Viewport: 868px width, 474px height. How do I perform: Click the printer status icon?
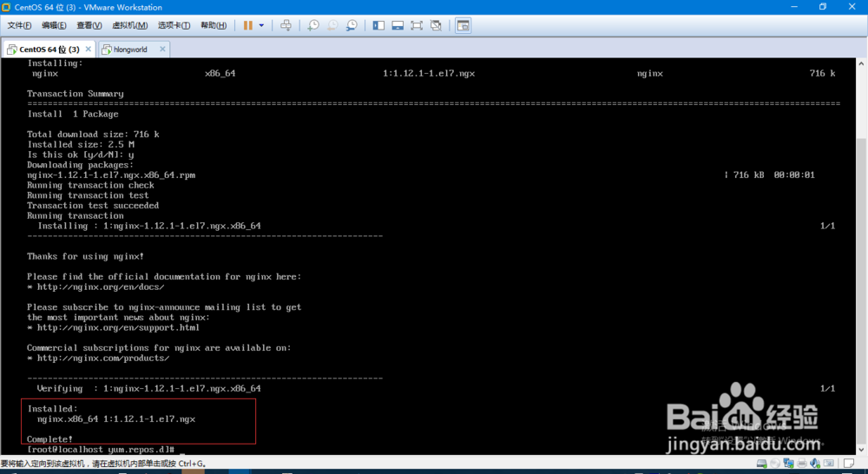pyautogui.click(x=801, y=463)
